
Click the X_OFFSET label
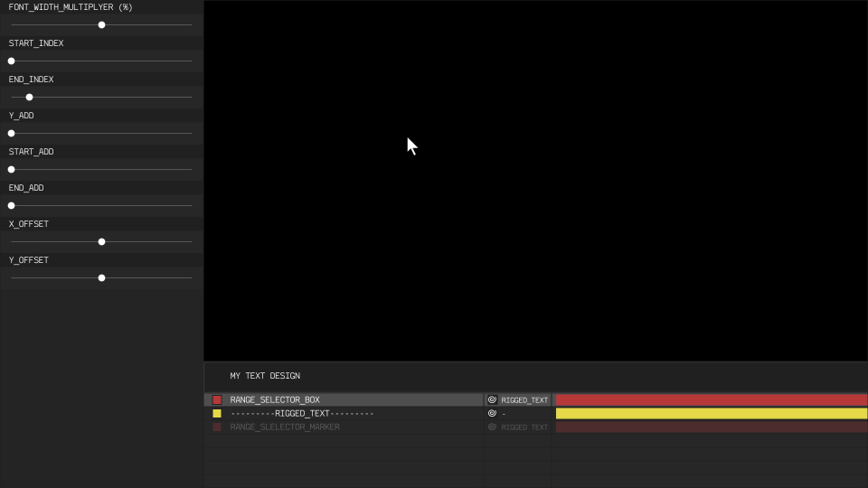[x=28, y=223]
